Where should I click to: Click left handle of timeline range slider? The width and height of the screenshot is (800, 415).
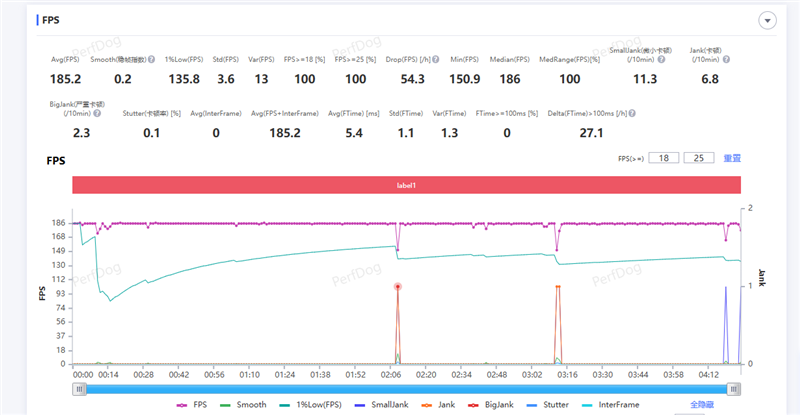(x=77, y=388)
